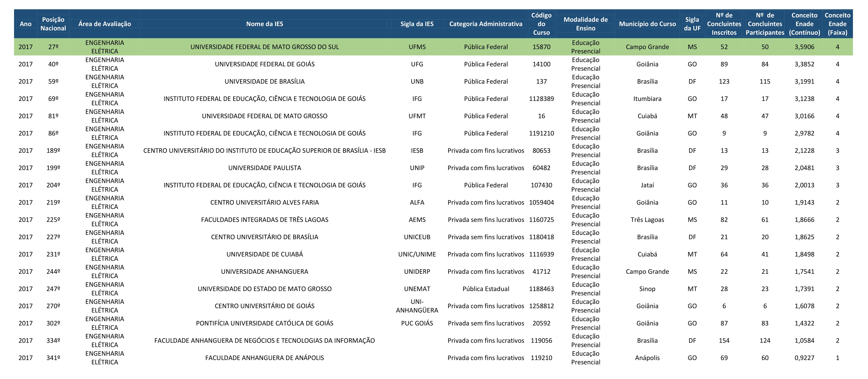Select the 'Categoria Administrativa' header

point(486,24)
